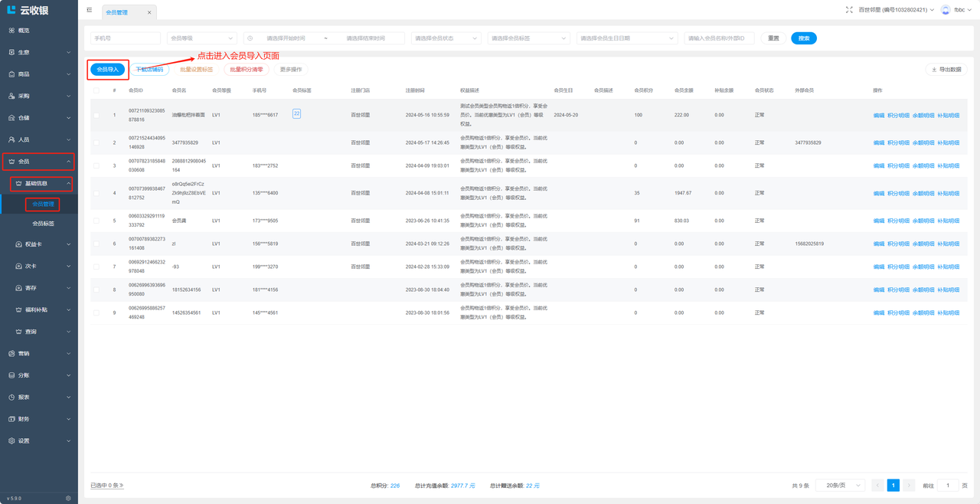Close the 会员管理 tab with X
Image resolution: width=980 pixels, height=504 pixels.
[x=149, y=12]
